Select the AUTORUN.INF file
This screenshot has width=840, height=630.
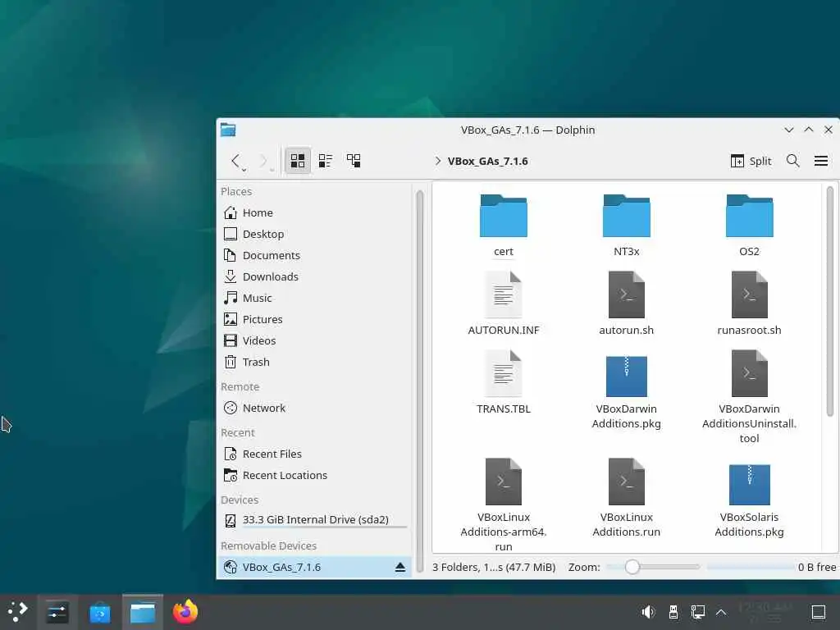[503, 304]
